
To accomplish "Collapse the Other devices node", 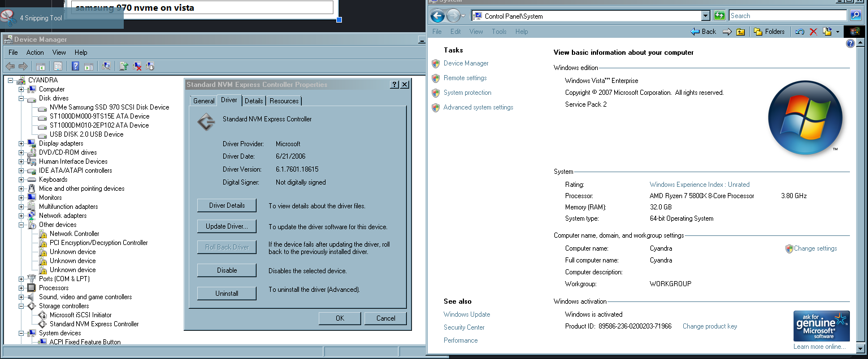I will click(x=21, y=225).
